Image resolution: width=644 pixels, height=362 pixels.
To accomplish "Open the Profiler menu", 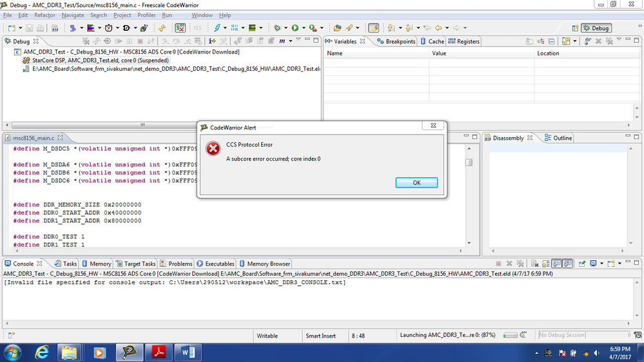I will pyautogui.click(x=146, y=15).
